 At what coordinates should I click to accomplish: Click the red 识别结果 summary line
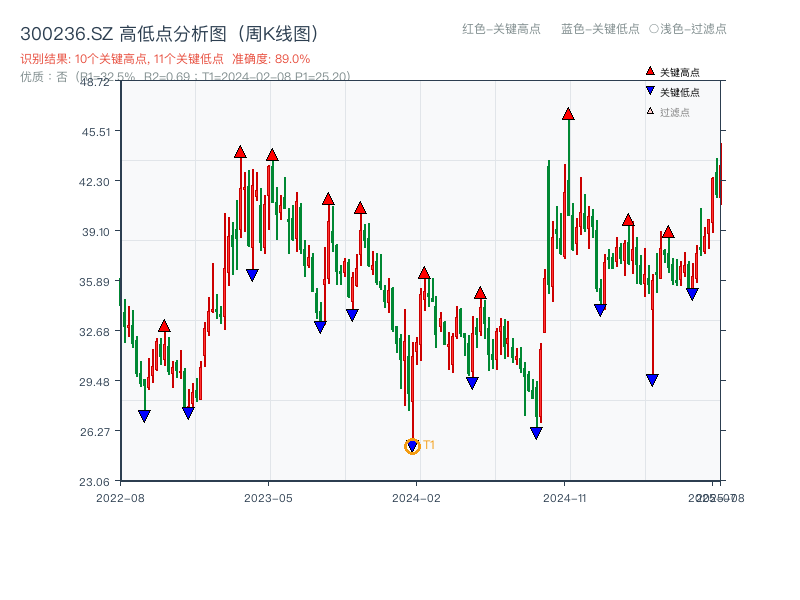click(x=165, y=59)
